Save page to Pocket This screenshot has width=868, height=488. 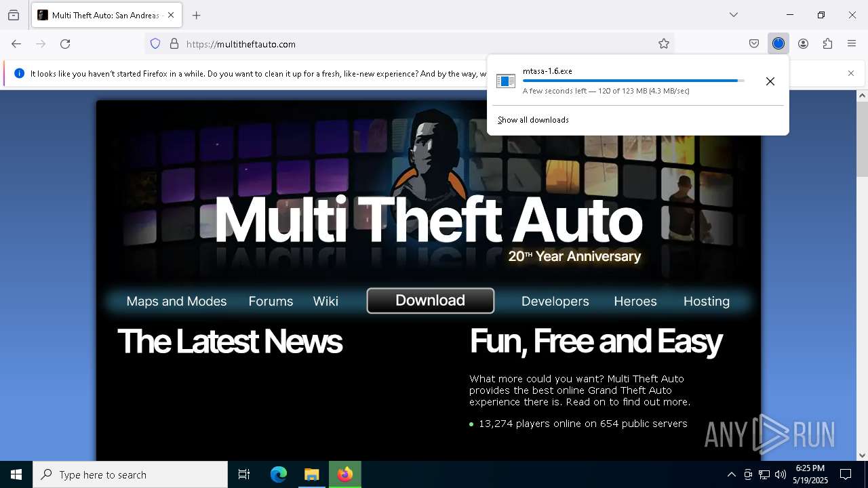coord(754,44)
